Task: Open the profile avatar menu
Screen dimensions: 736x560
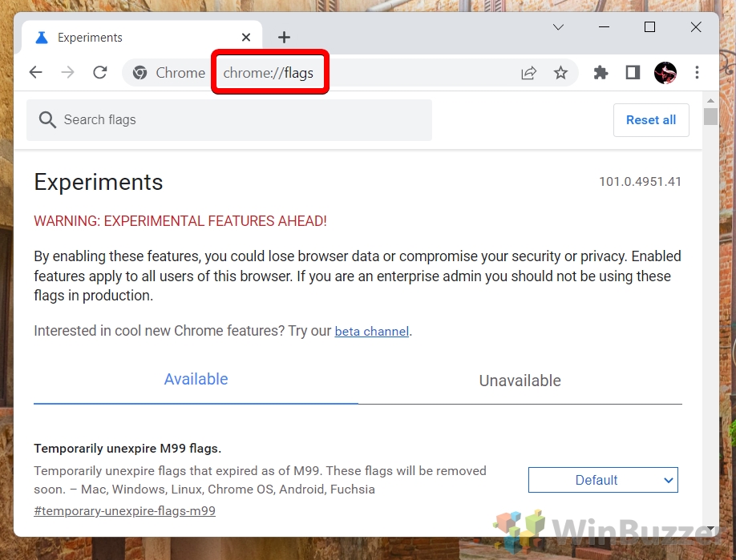Action: pos(665,73)
